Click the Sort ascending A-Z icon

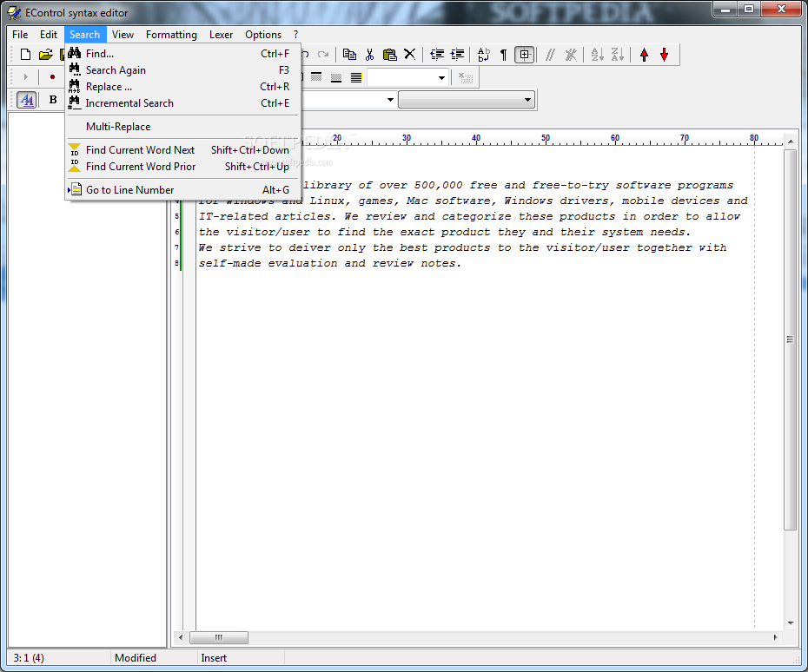point(597,54)
